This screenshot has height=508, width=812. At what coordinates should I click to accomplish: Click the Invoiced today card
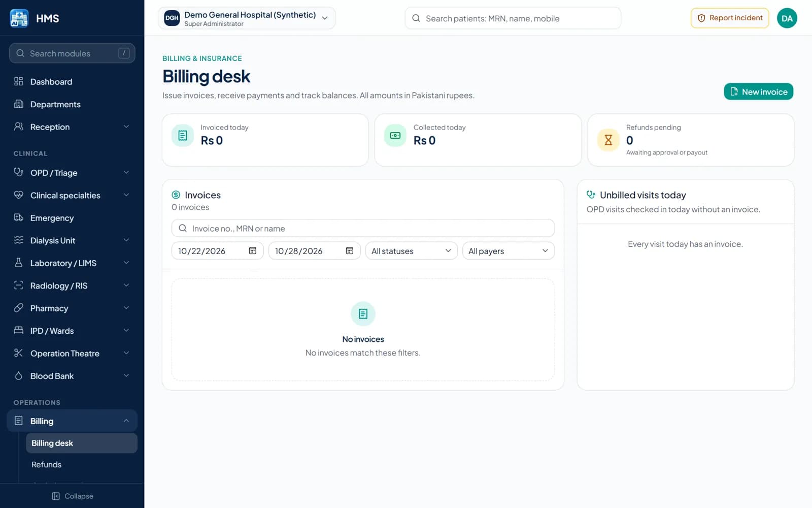point(265,140)
